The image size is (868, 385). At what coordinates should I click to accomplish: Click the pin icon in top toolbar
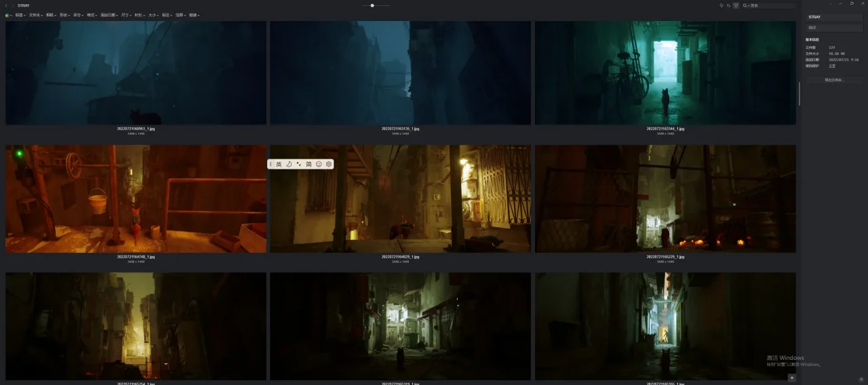pyautogui.click(x=721, y=5)
